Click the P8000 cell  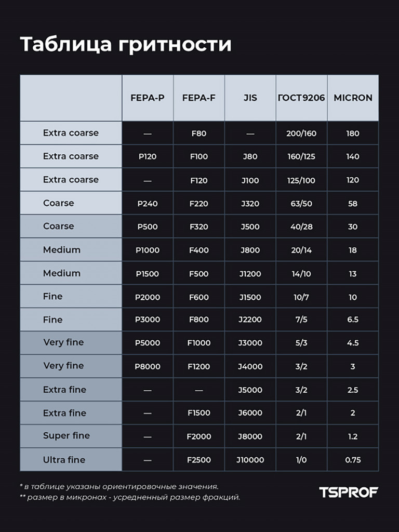[x=148, y=366]
